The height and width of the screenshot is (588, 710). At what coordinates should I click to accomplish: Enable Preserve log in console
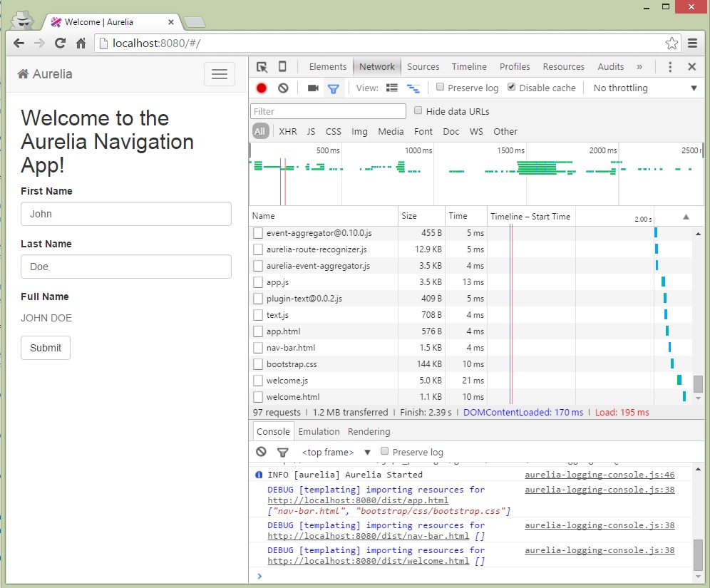click(x=384, y=451)
